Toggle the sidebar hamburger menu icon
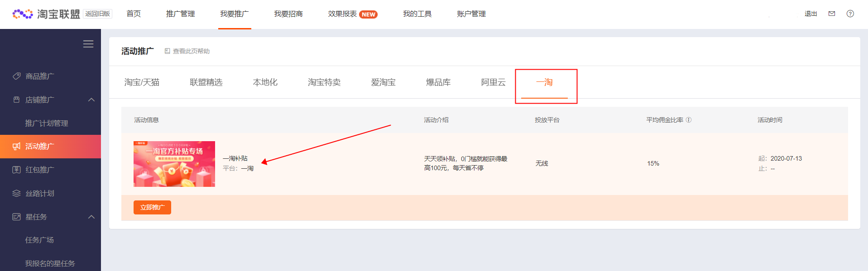The width and height of the screenshot is (868, 271). click(x=88, y=44)
